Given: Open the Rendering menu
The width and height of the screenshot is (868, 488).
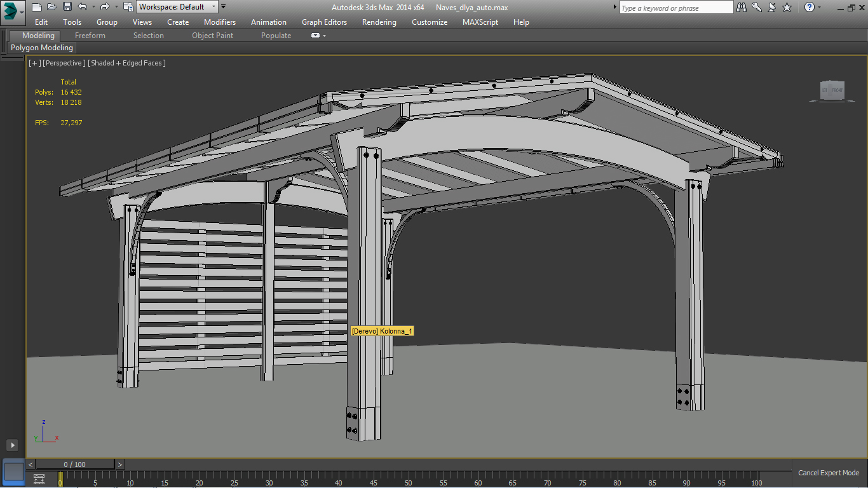Looking at the screenshot, I should tap(379, 22).
